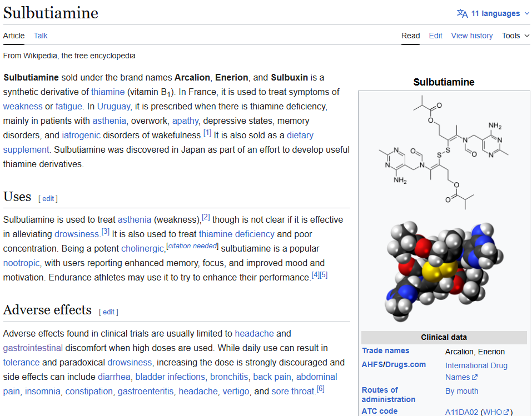Viewport: 532px width, 416px height.
Task: Jump to citation 2
Action: coord(206,217)
